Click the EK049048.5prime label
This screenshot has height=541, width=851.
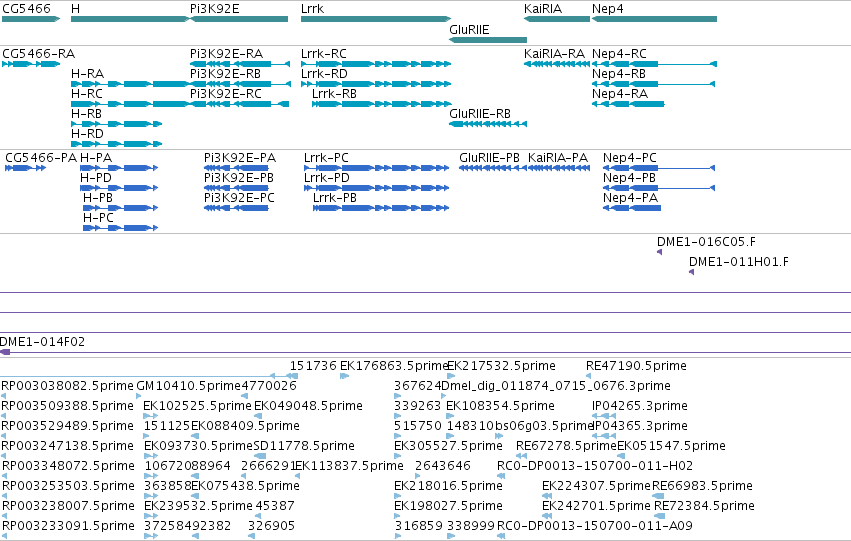308,406
